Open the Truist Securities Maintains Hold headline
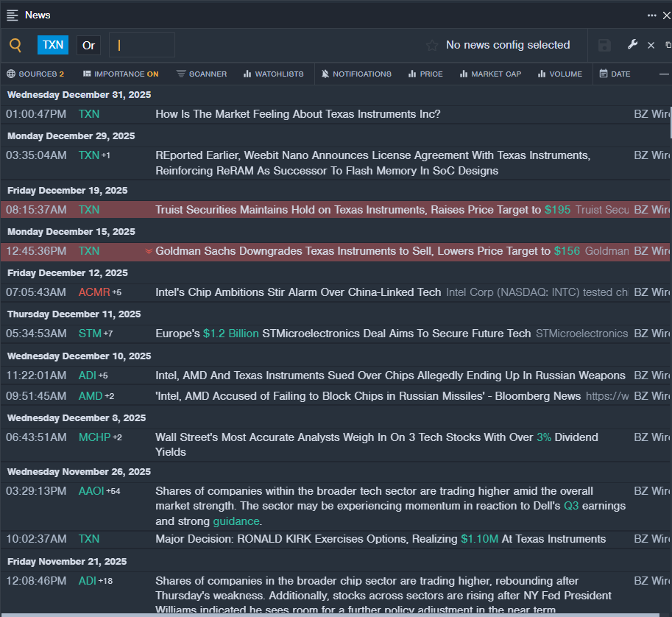This screenshot has width=672, height=617. 347,210
